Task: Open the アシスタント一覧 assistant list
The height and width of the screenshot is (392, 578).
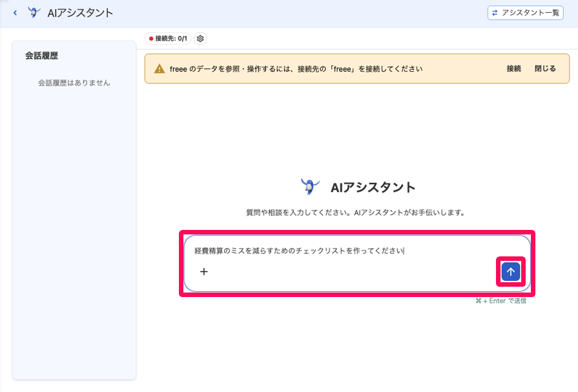Action: 525,12
